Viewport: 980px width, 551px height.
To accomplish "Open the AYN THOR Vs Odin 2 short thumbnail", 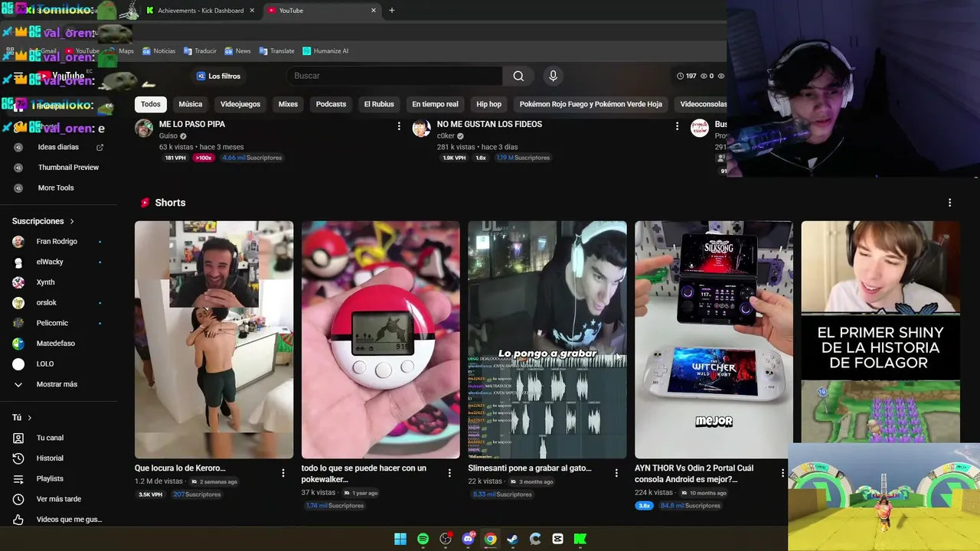I will coord(714,340).
